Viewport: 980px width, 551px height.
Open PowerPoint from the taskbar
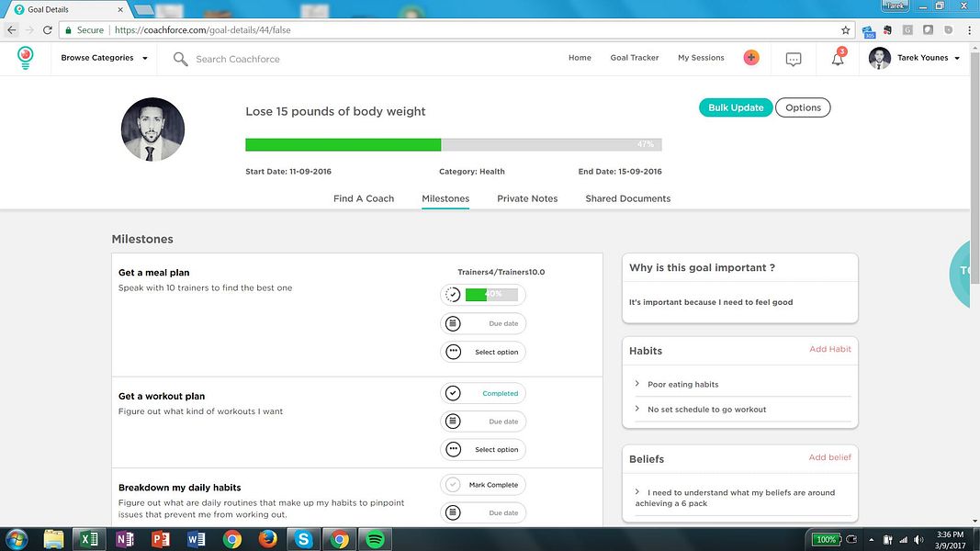(x=161, y=539)
